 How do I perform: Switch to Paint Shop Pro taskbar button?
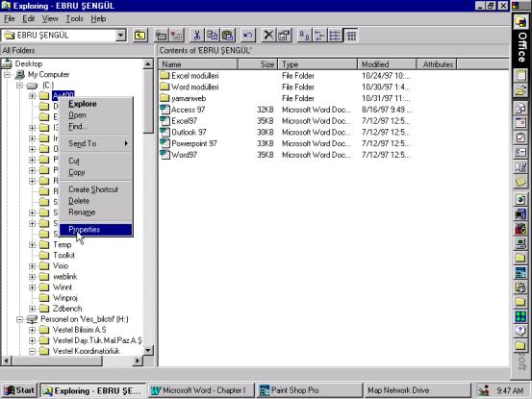point(309,390)
